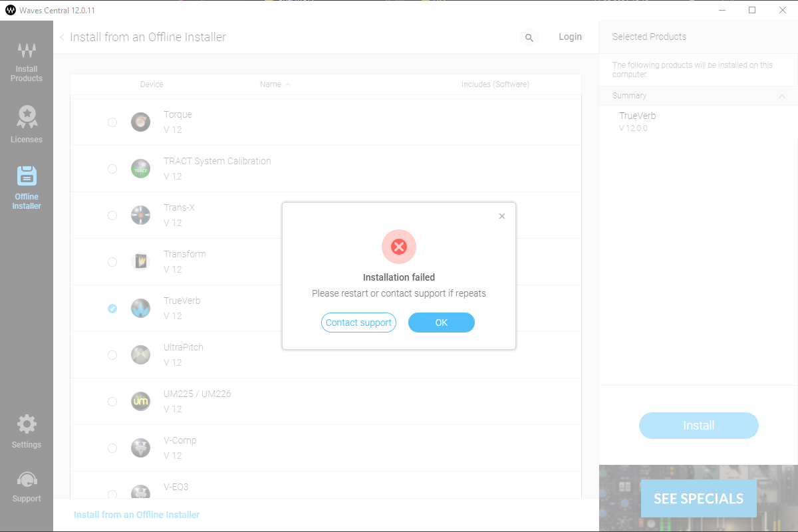Click the red error icon in dialog
The height and width of the screenshot is (532, 798).
399,247
